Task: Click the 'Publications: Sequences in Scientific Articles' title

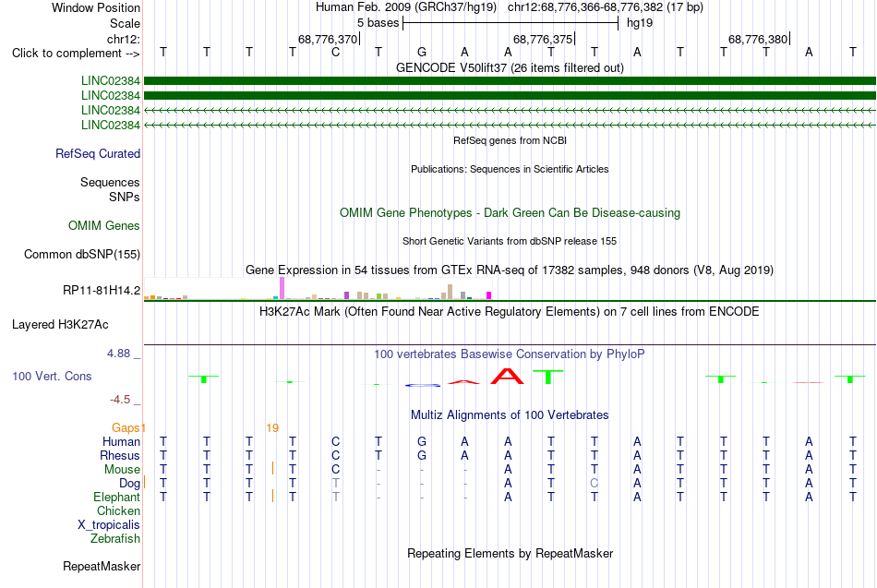Action: pos(510,169)
